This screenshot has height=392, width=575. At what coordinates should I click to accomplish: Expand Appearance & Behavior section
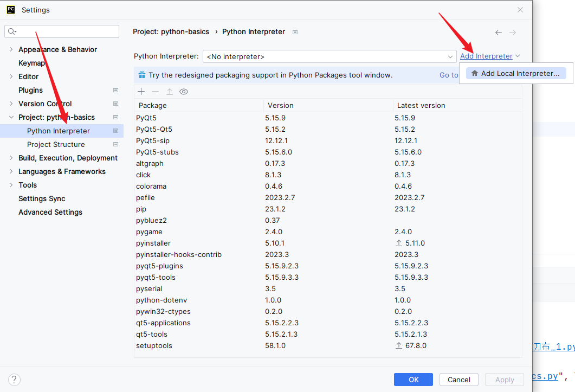[x=11, y=49]
